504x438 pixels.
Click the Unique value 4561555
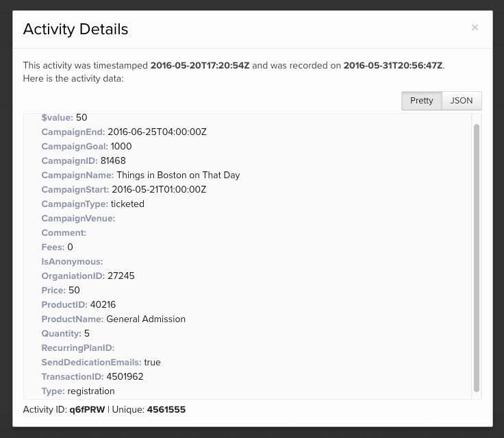click(x=166, y=409)
